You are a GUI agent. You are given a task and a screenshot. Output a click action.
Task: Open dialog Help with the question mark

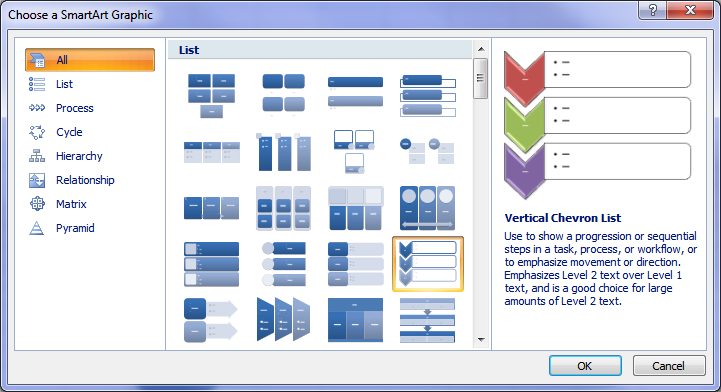pyautogui.click(x=652, y=10)
